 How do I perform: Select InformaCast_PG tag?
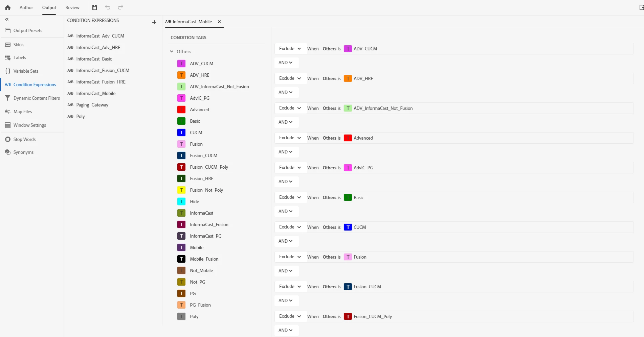coord(206,236)
